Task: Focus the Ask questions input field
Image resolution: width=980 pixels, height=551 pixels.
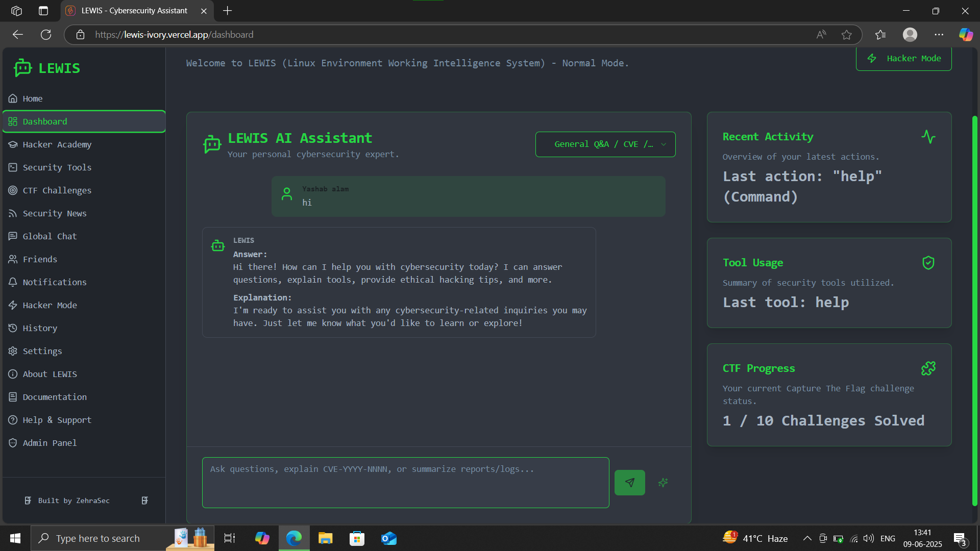Action: pyautogui.click(x=405, y=483)
